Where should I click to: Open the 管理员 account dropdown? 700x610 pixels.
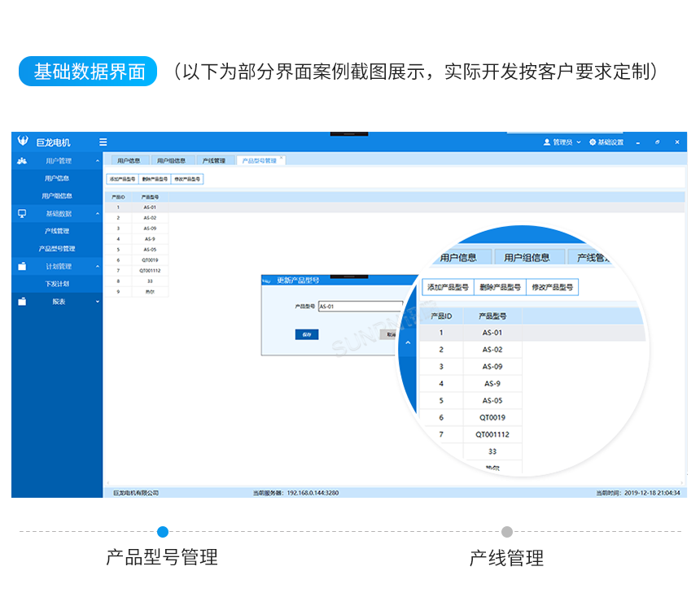tap(578, 142)
